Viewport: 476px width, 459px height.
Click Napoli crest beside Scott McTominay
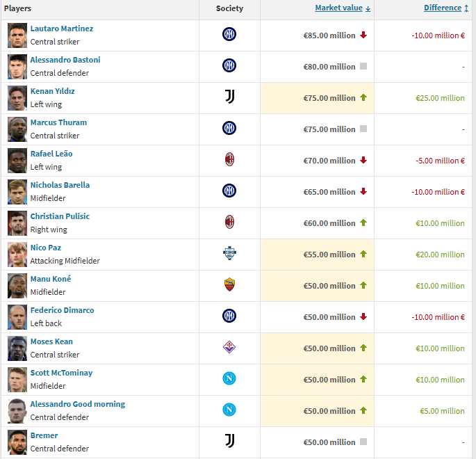tap(229, 379)
